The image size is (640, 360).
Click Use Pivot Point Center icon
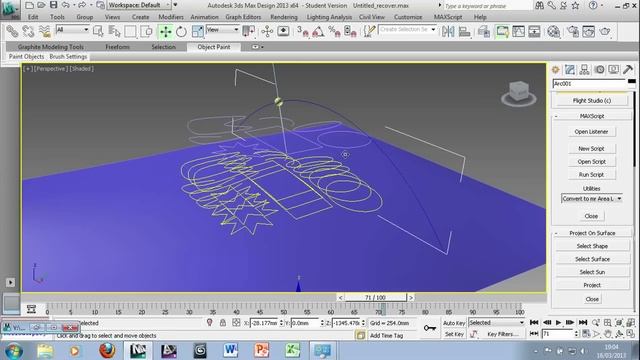pos(248,31)
